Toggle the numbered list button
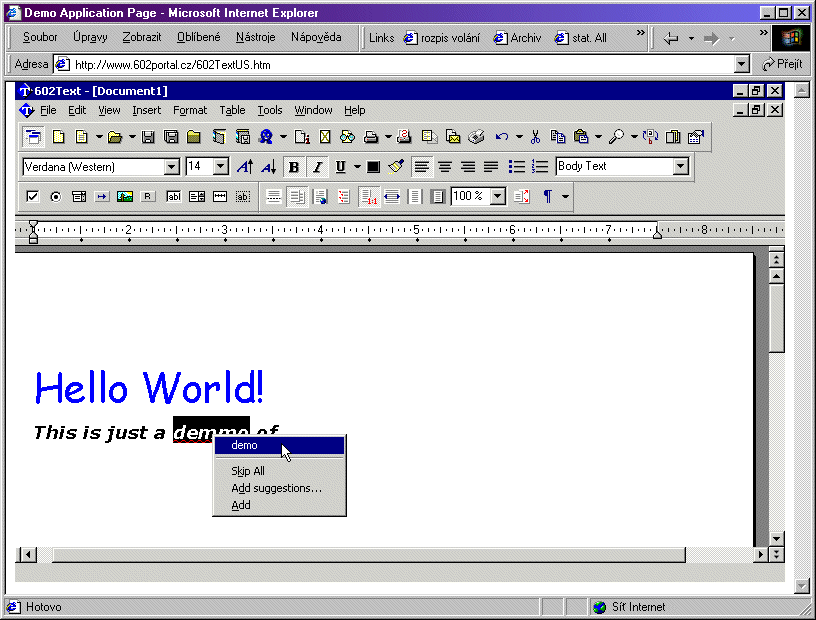The height and width of the screenshot is (620, 816). click(540, 167)
